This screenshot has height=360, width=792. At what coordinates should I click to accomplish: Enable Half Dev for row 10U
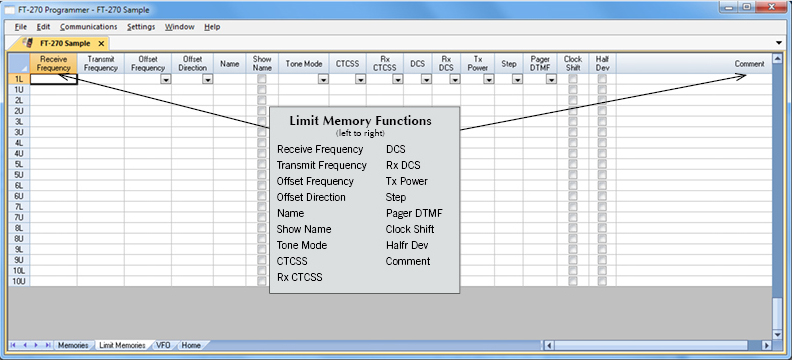coord(602,281)
